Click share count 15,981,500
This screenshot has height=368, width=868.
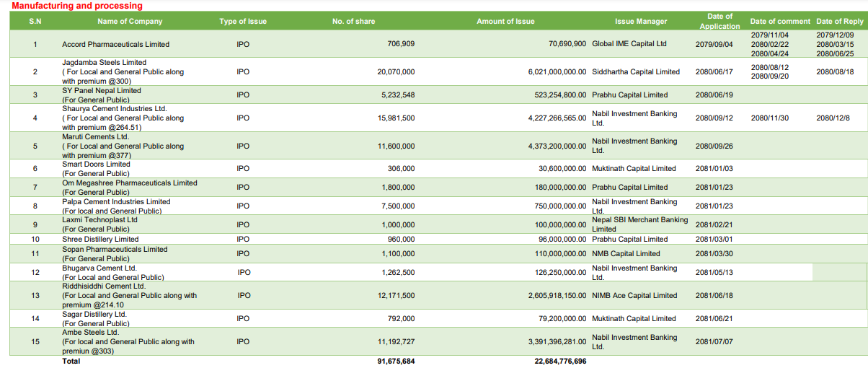396,118
